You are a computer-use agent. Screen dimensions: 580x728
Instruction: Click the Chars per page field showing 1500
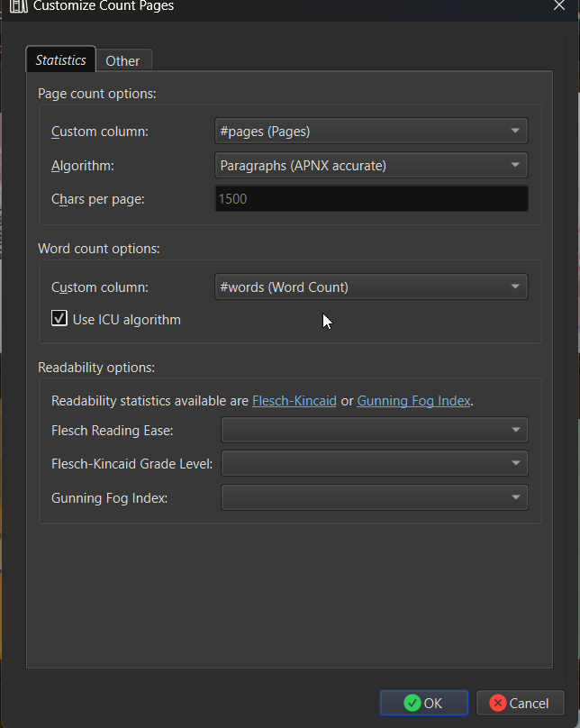pos(371,199)
